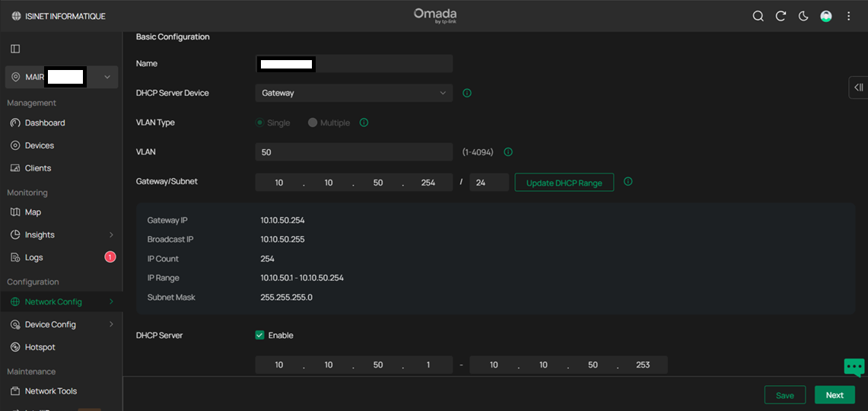Screen dimensions: 868x411
Task: Click the ISINET INFORMATIQUE globe icon
Action: pos(15,16)
